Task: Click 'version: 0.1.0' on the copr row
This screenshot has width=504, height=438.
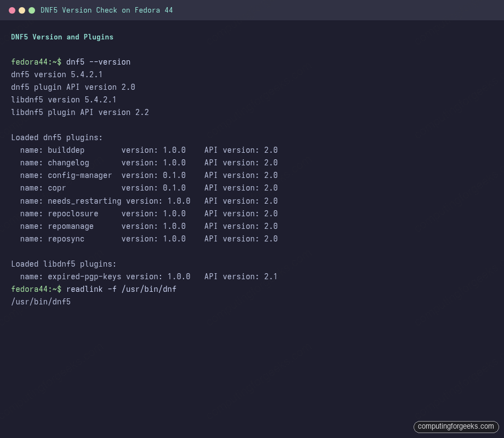Action: pos(153,188)
